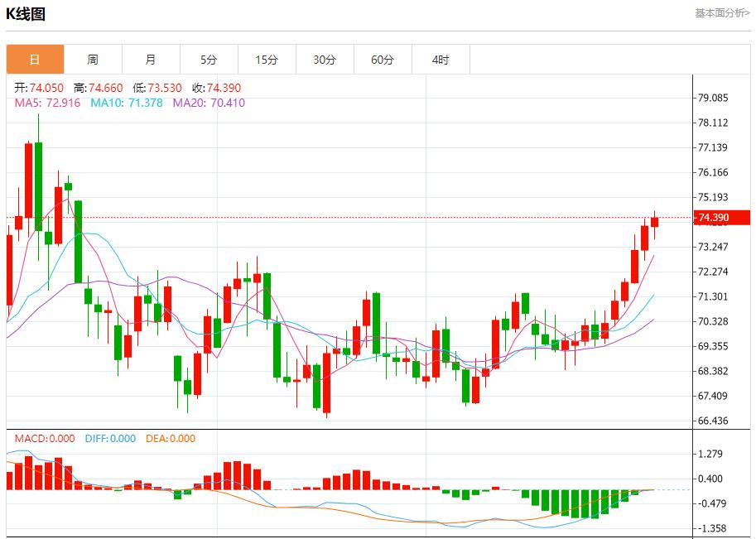Click the MA5 indicator label
The image size is (756, 539).
(48, 103)
